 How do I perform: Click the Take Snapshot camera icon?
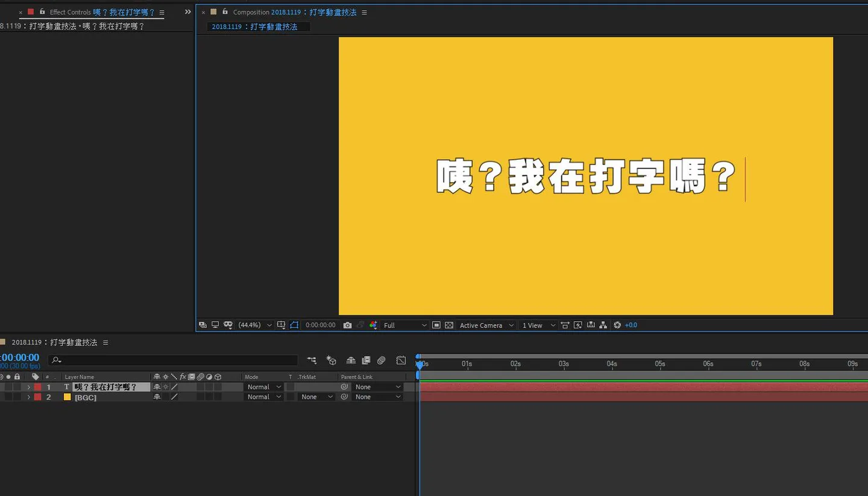click(x=347, y=325)
